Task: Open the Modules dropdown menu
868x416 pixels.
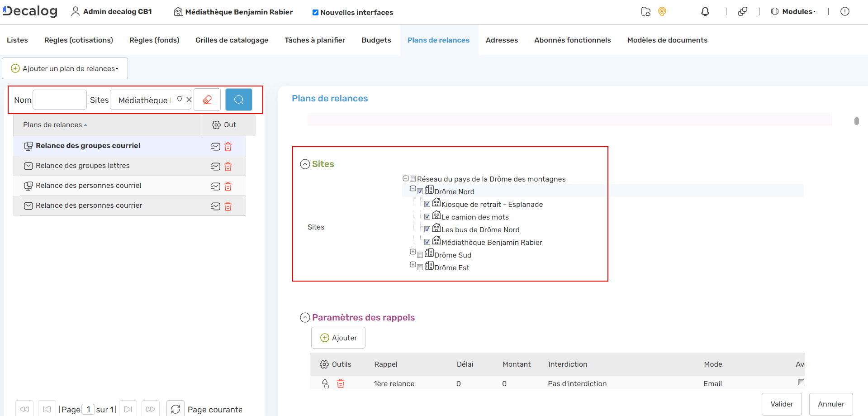Action: [793, 12]
